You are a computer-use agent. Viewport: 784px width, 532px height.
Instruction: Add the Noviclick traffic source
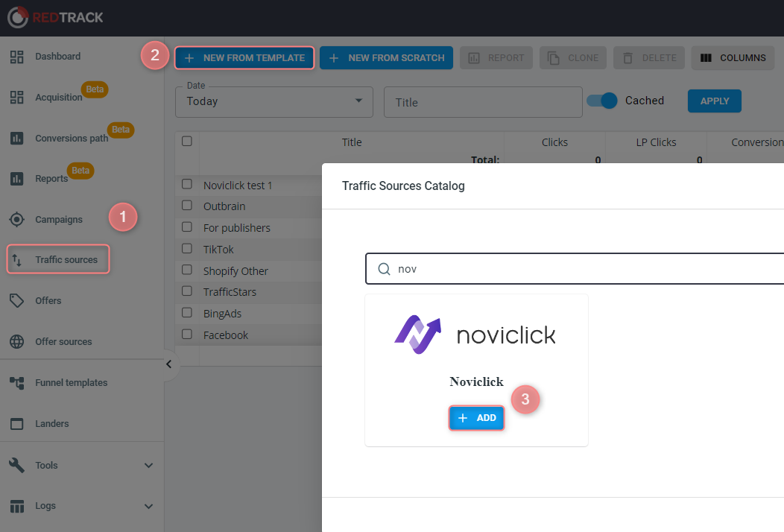476,418
